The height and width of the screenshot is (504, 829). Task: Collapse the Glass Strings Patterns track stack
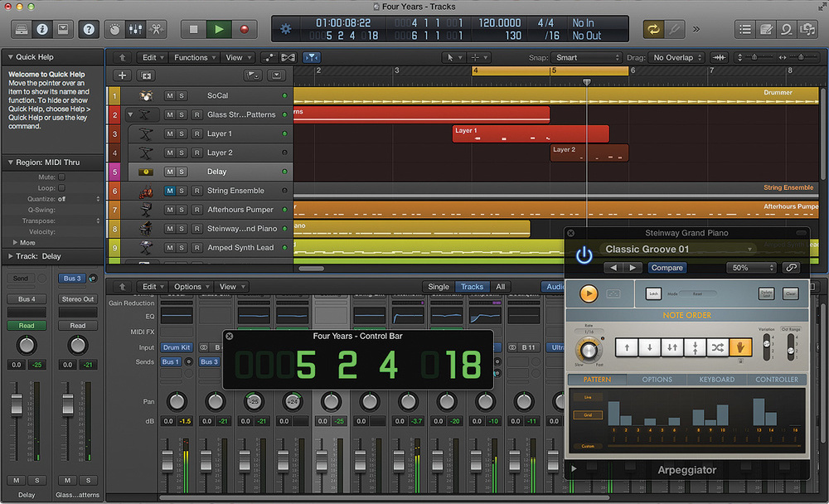click(130, 115)
